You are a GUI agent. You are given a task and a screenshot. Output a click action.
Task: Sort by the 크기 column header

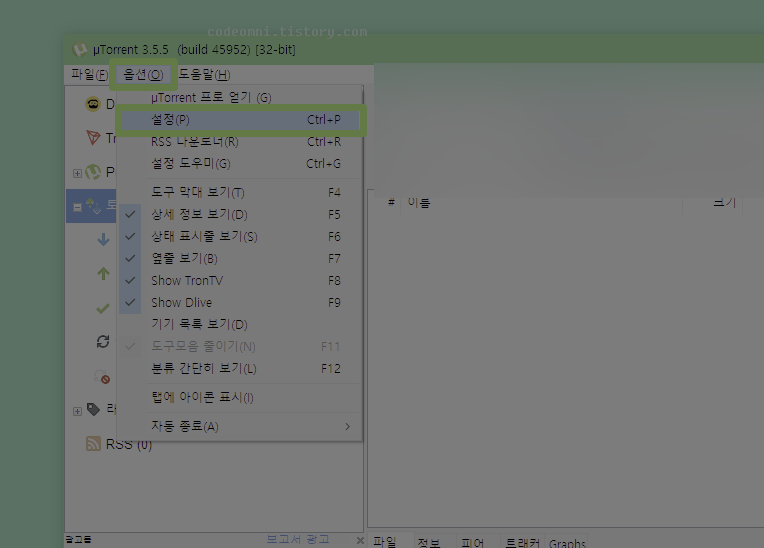coord(724,202)
